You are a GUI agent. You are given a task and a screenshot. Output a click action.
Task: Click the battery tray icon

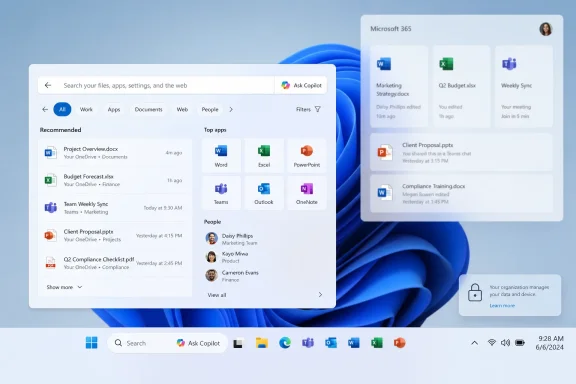coord(520,342)
